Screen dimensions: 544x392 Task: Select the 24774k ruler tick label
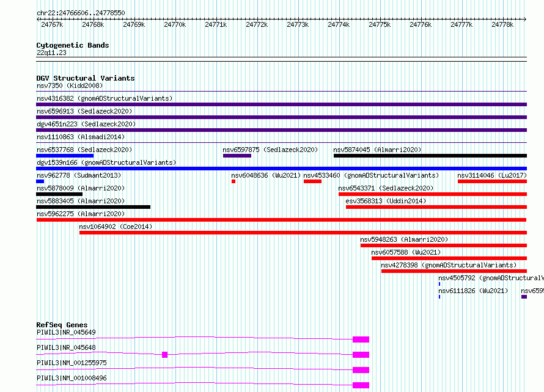339,24
